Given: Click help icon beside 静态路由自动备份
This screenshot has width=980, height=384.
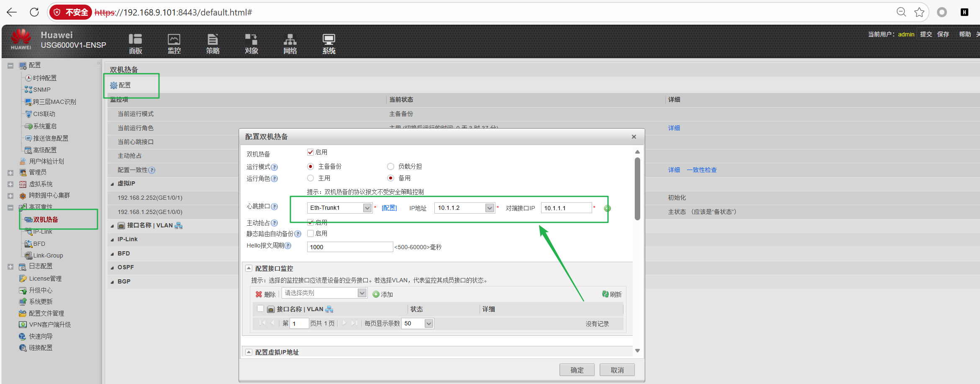Looking at the screenshot, I should click(x=298, y=234).
